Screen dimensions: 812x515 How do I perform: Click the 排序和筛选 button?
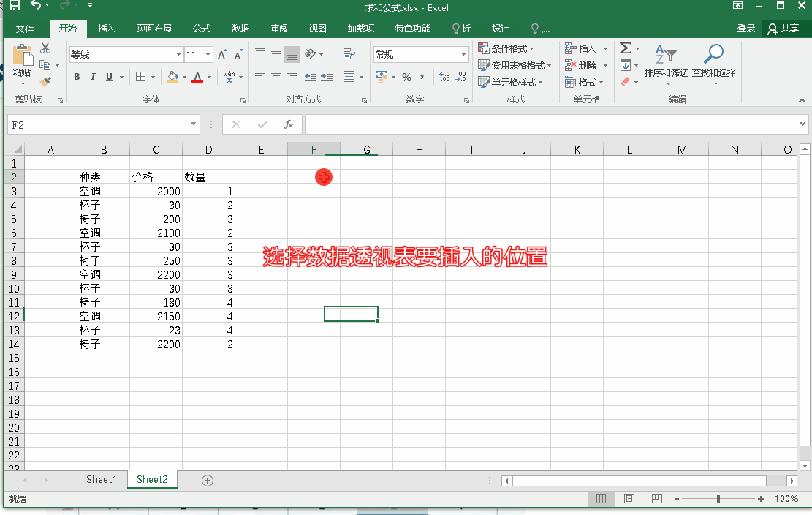coord(666,62)
